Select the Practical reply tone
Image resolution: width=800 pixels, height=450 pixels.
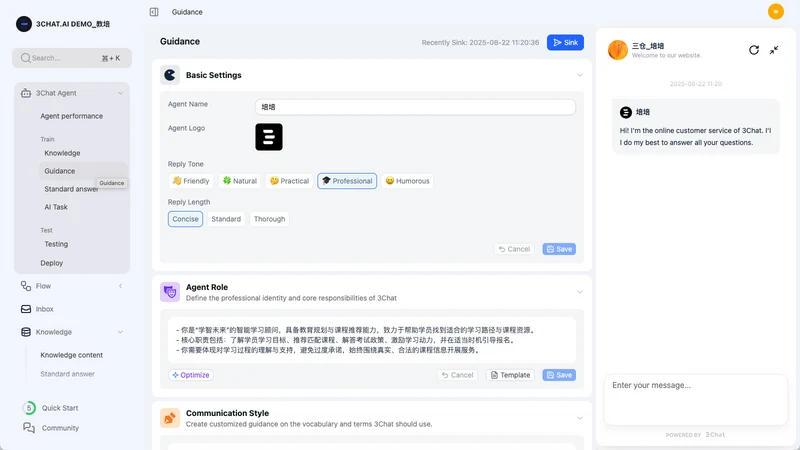click(x=289, y=181)
